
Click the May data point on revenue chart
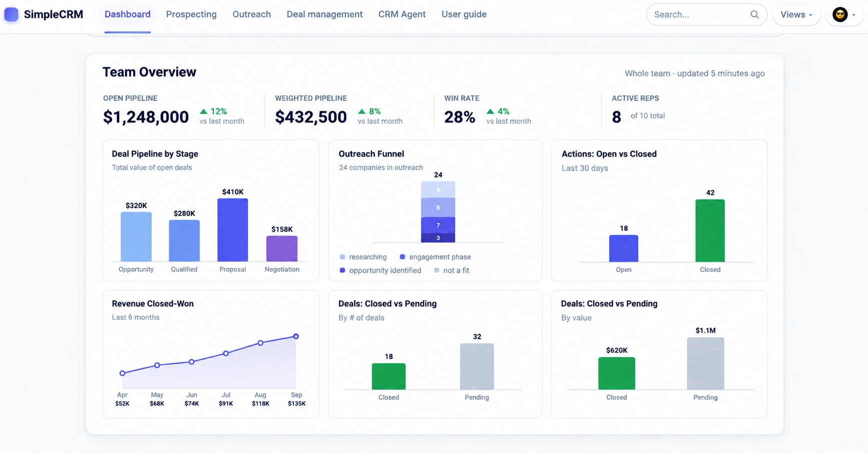click(157, 365)
